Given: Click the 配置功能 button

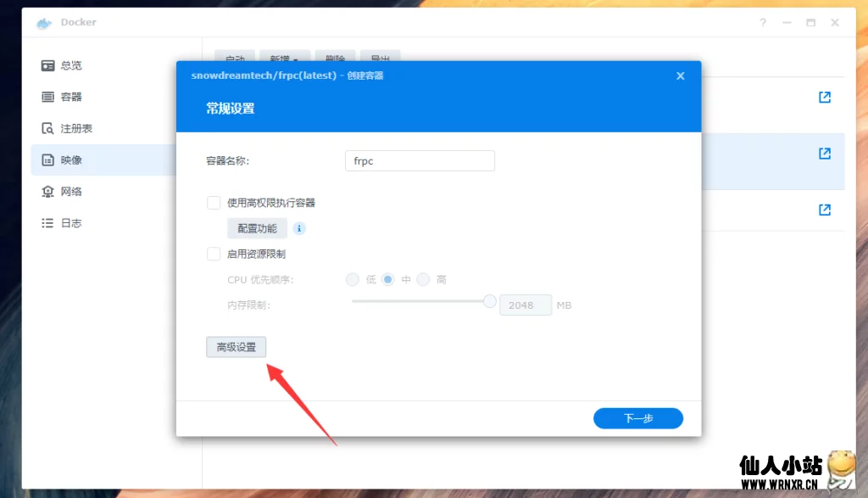Looking at the screenshot, I should pos(257,228).
